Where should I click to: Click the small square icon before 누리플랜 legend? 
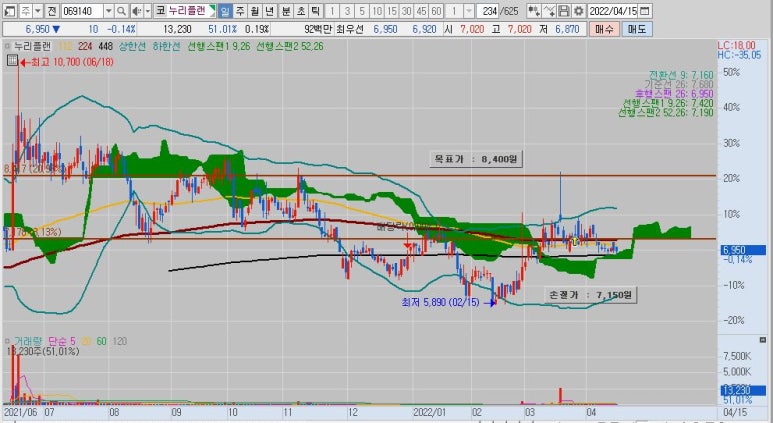coord(7,46)
